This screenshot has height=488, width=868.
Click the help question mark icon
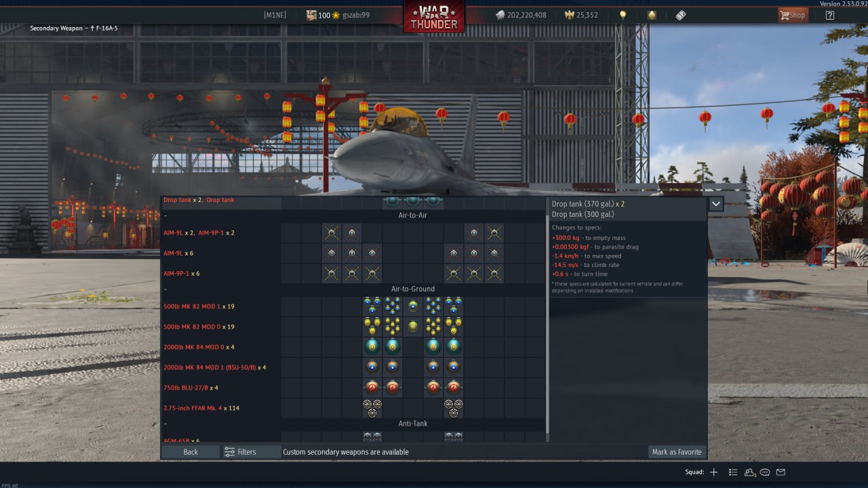[x=829, y=15]
